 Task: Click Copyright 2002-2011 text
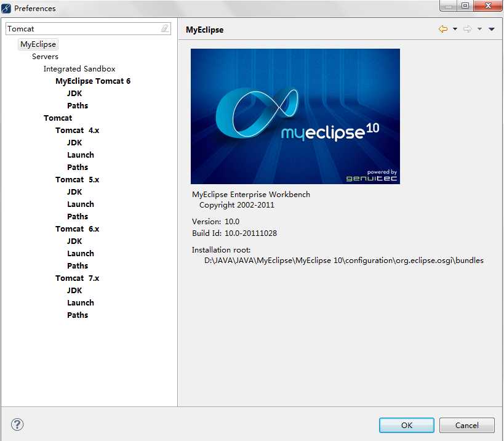(x=237, y=205)
